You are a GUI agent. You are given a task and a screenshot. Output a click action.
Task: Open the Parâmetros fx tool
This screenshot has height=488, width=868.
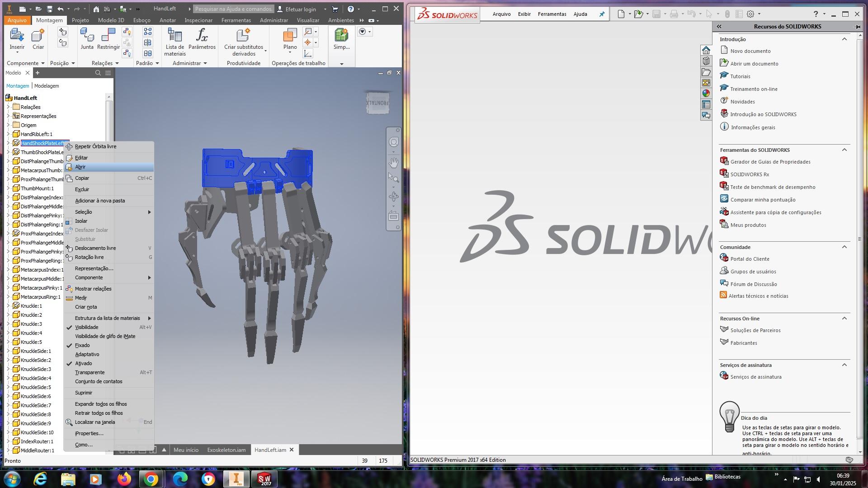[x=202, y=35]
